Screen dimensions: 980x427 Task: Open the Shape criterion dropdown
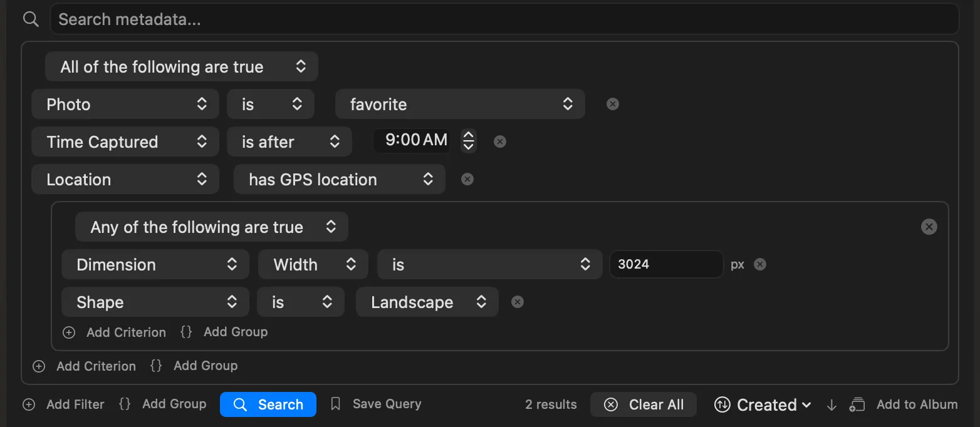click(x=155, y=302)
